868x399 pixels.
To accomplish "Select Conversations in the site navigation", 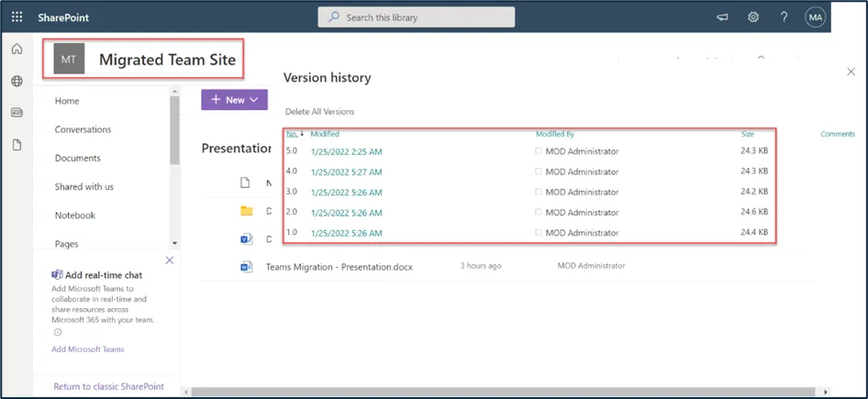I will tap(83, 129).
